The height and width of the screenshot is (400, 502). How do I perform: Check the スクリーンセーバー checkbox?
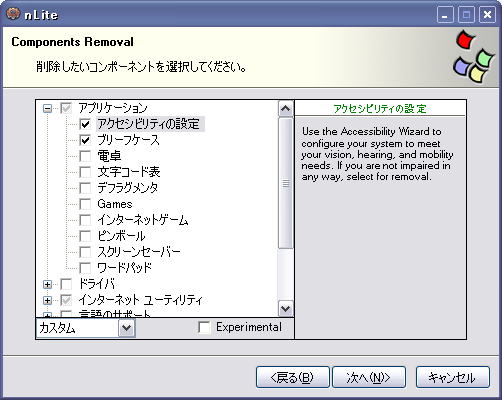point(85,252)
